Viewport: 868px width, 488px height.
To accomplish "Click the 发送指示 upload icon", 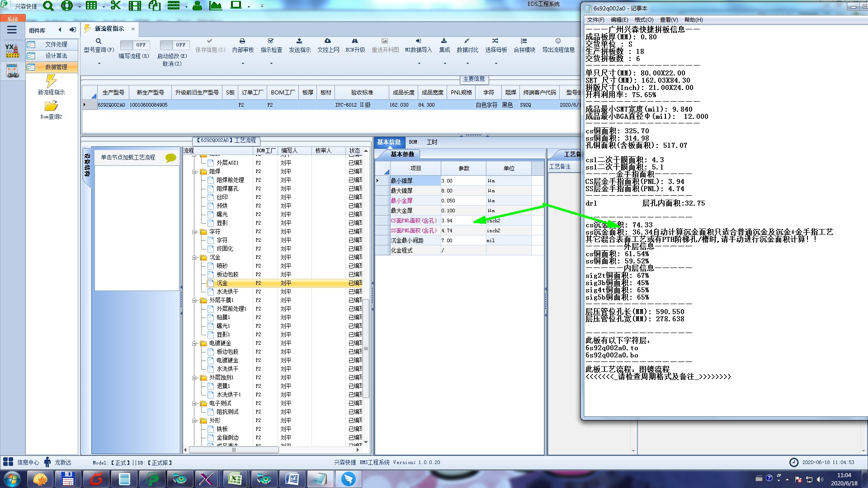I will click(x=299, y=41).
